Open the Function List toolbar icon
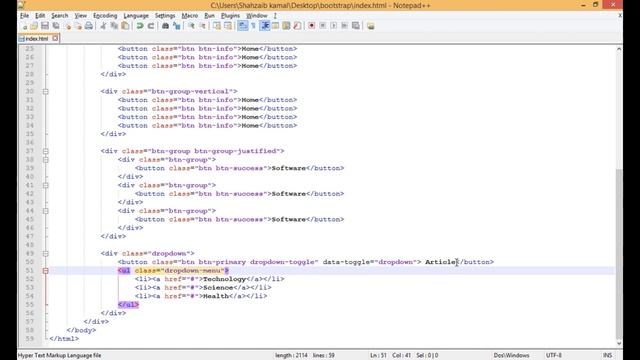Screen dimensions: 640x360 297,26
